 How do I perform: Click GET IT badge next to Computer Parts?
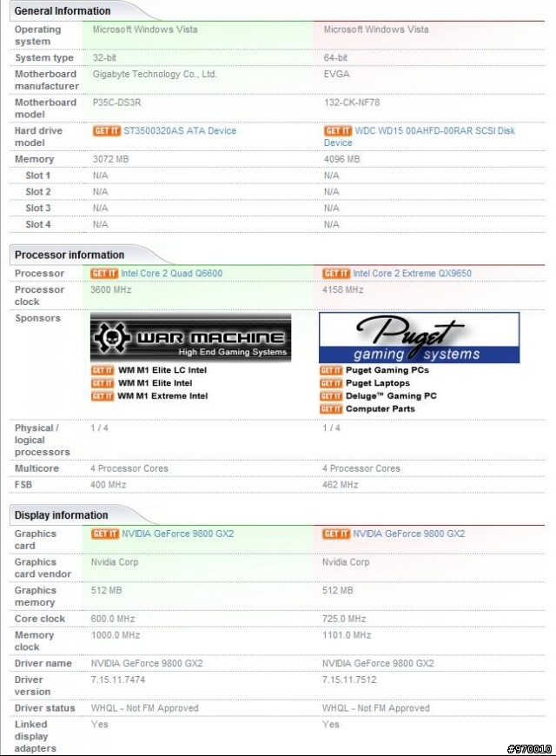(x=331, y=409)
